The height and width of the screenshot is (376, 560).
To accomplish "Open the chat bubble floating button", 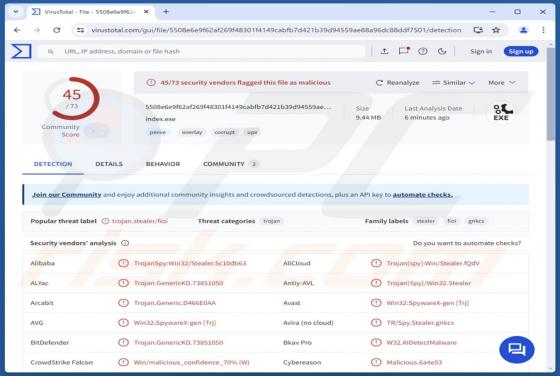I will (x=517, y=349).
